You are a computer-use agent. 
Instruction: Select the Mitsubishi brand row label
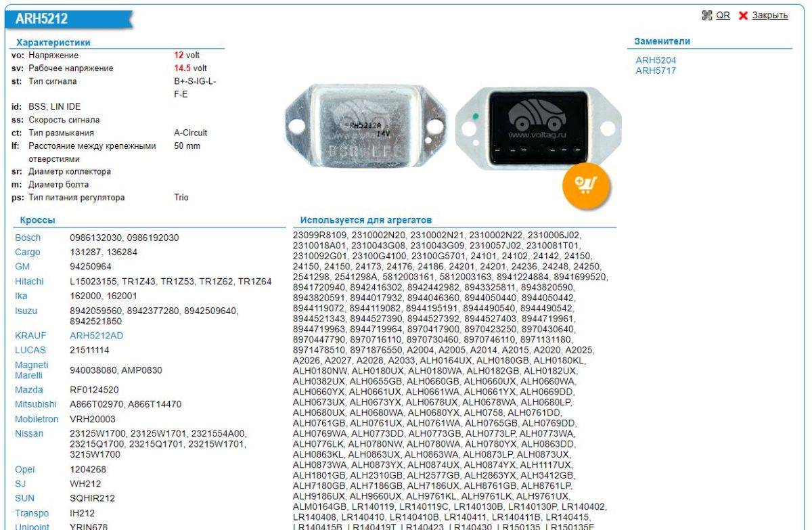tap(35, 404)
